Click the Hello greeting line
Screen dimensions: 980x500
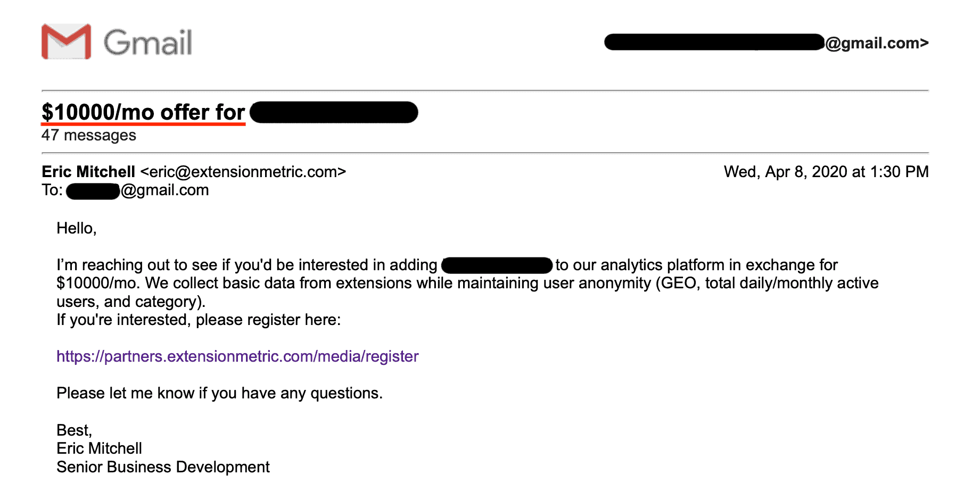[77, 228]
